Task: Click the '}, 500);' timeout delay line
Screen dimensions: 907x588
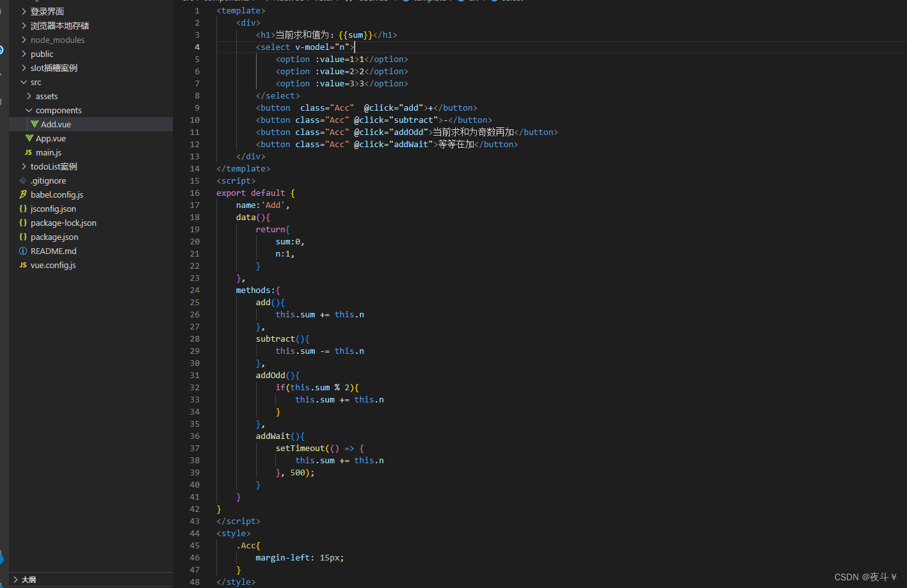Action: coord(295,473)
